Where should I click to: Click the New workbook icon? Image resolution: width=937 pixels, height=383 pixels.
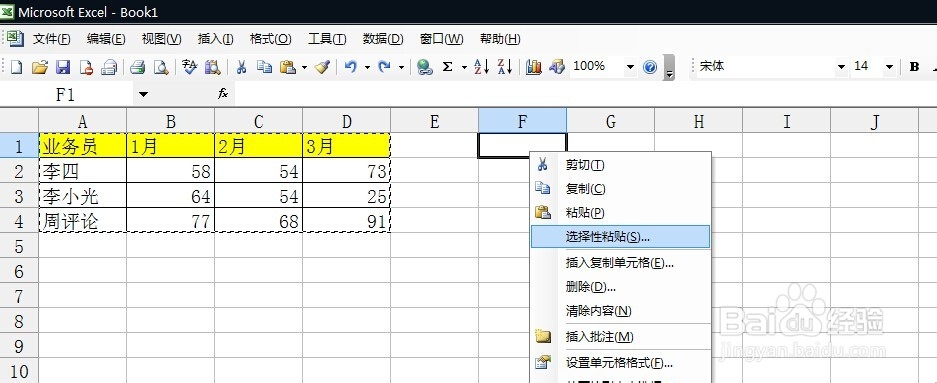tap(17, 68)
